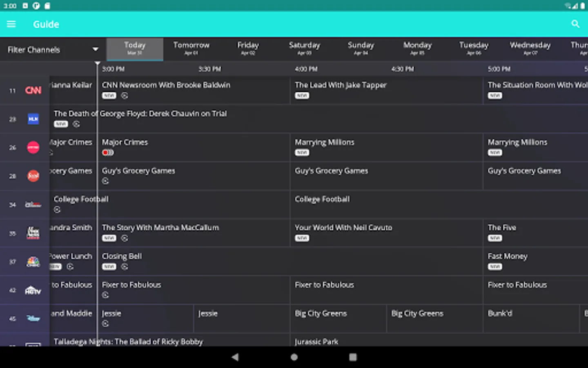Image resolution: width=588 pixels, height=368 pixels.
Task: Switch to the Monday tab
Action: point(417,49)
